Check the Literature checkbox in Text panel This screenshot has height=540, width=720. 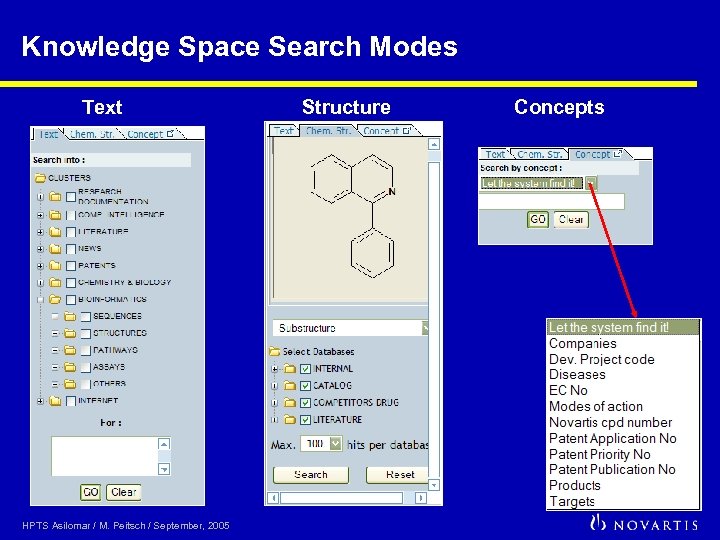tap(71, 231)
